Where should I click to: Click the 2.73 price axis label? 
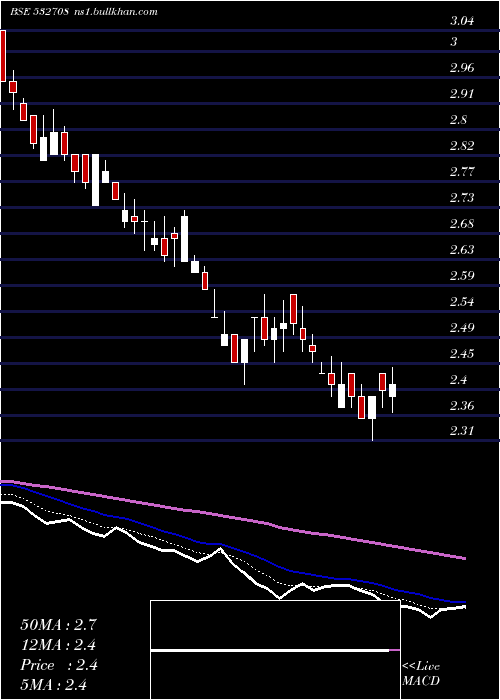click(462, 197)
